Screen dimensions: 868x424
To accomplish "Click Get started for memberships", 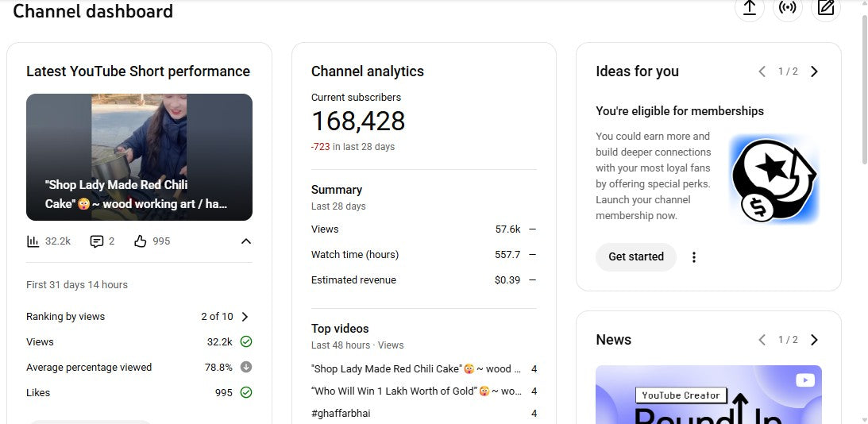I will [x=636, y=257].
